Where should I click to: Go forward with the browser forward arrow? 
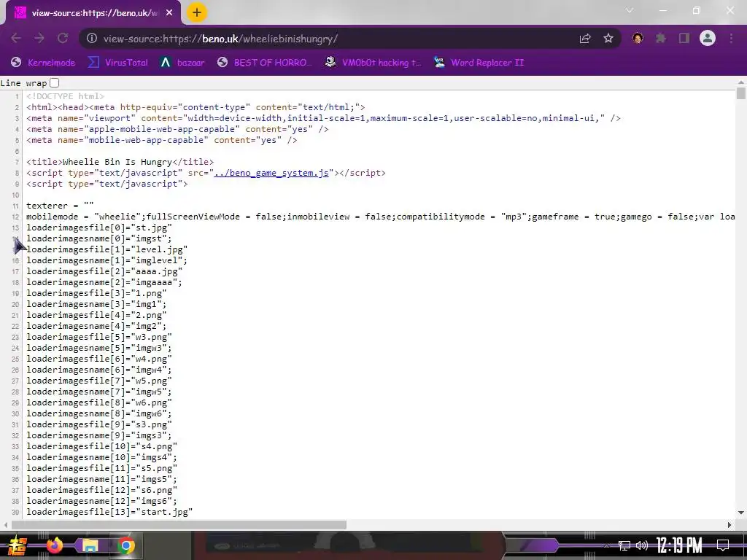coord(39,39)
